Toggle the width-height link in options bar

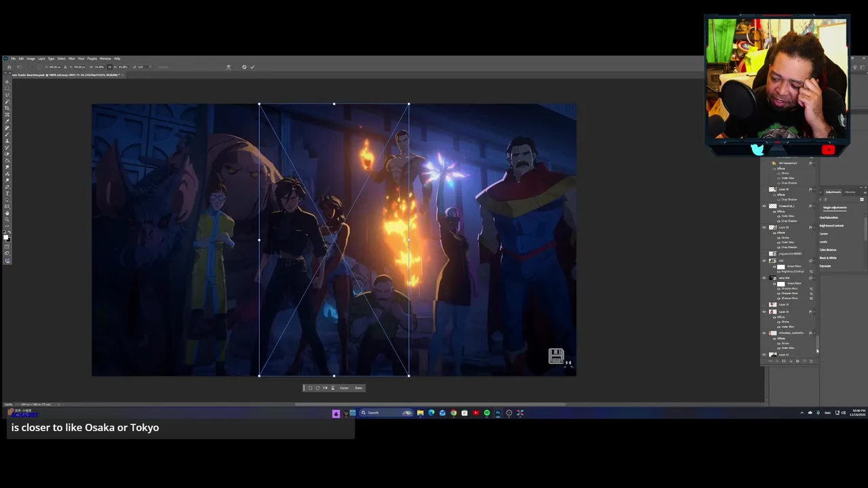pos(109,67)
